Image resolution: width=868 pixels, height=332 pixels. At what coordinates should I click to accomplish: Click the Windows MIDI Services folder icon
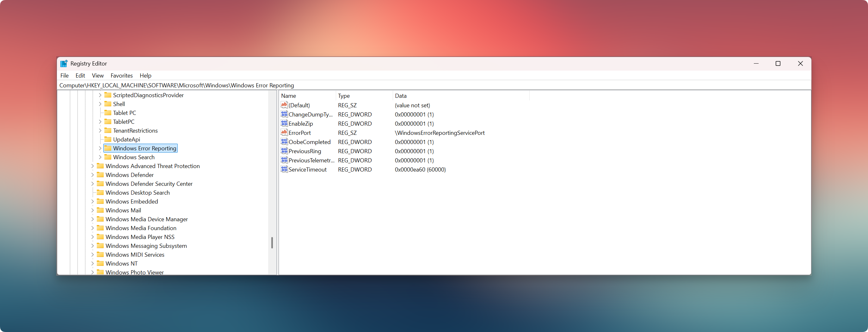tap(100, 254)
